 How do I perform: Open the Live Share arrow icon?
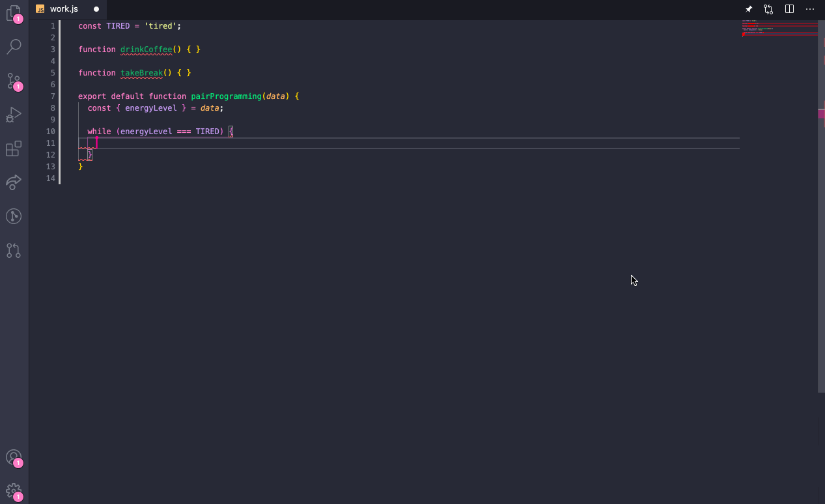tap(14, 182)
